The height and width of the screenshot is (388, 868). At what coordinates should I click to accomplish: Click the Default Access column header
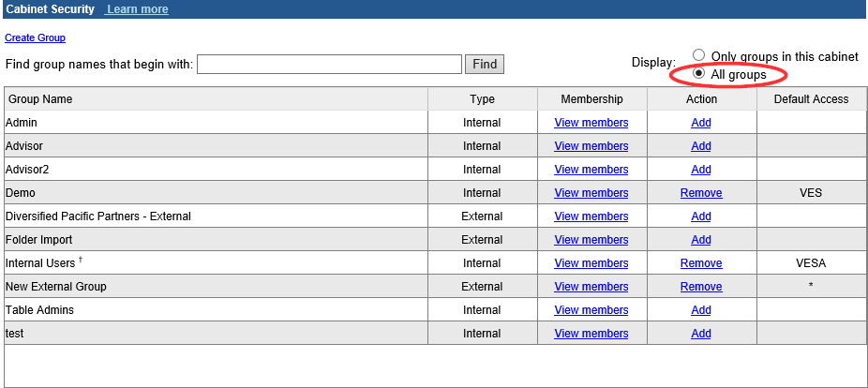[x=811, y=99]
